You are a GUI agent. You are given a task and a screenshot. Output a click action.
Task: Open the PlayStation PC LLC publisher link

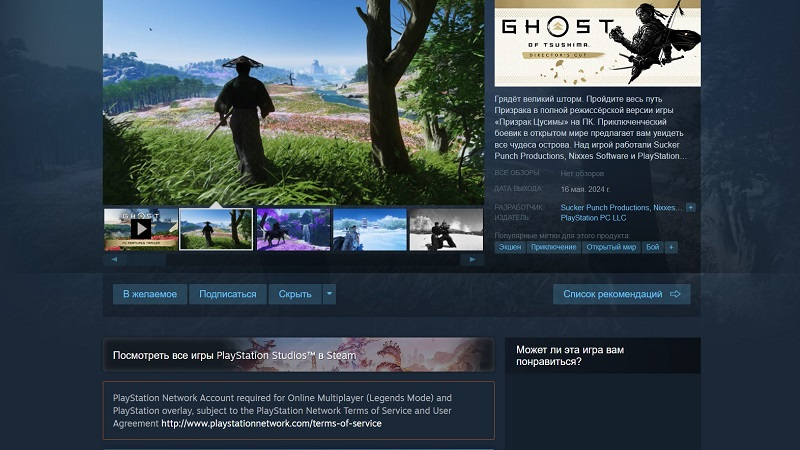pos(593,218)
